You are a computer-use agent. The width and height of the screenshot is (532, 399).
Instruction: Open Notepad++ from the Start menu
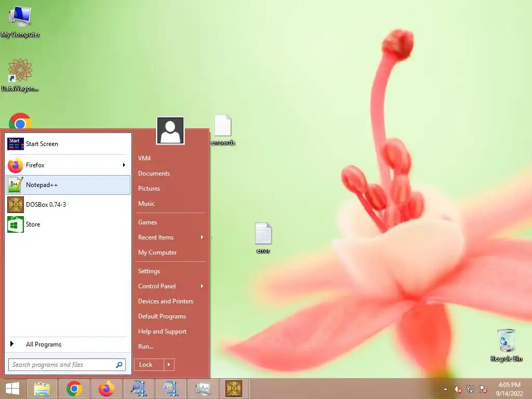pos(68,185)
